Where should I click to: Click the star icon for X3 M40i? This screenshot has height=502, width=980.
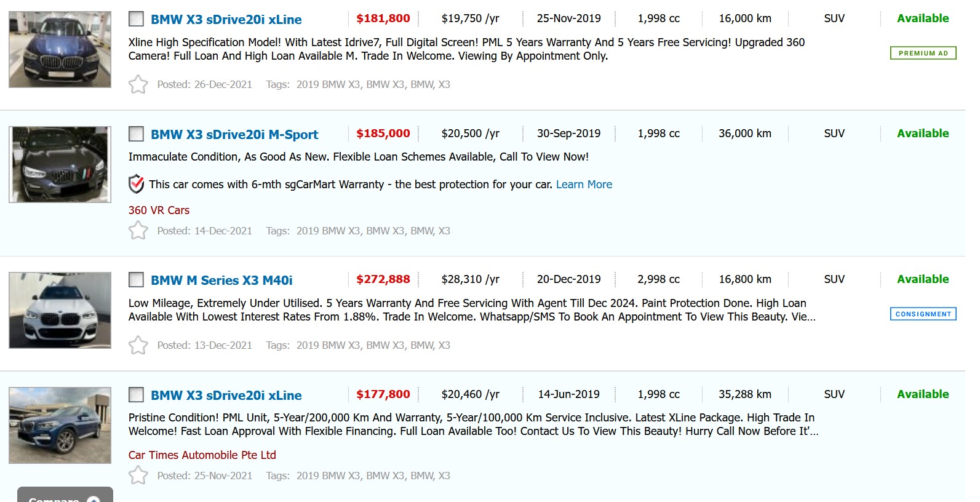[x=138, y=345]
